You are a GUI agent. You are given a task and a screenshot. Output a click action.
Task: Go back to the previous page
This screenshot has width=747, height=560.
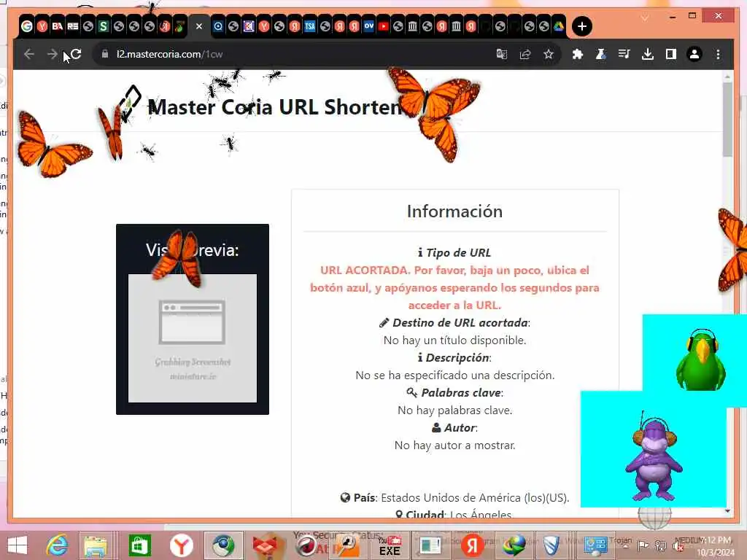tap(29, 54)
